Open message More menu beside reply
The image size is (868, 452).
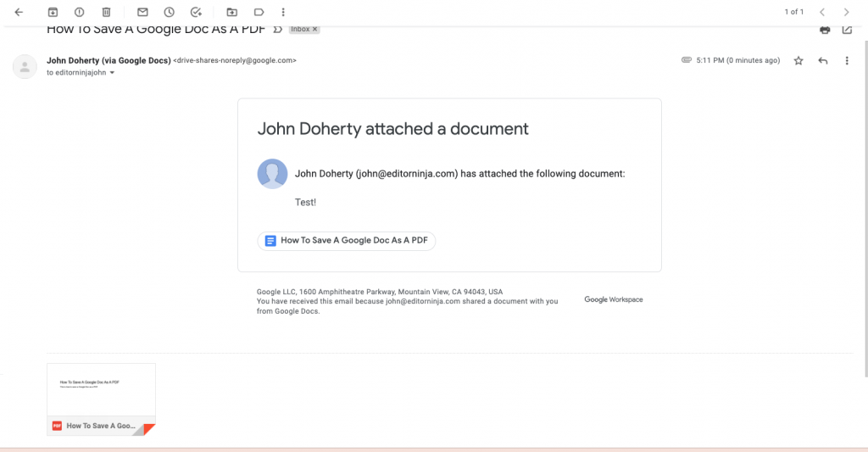[847, 61]
